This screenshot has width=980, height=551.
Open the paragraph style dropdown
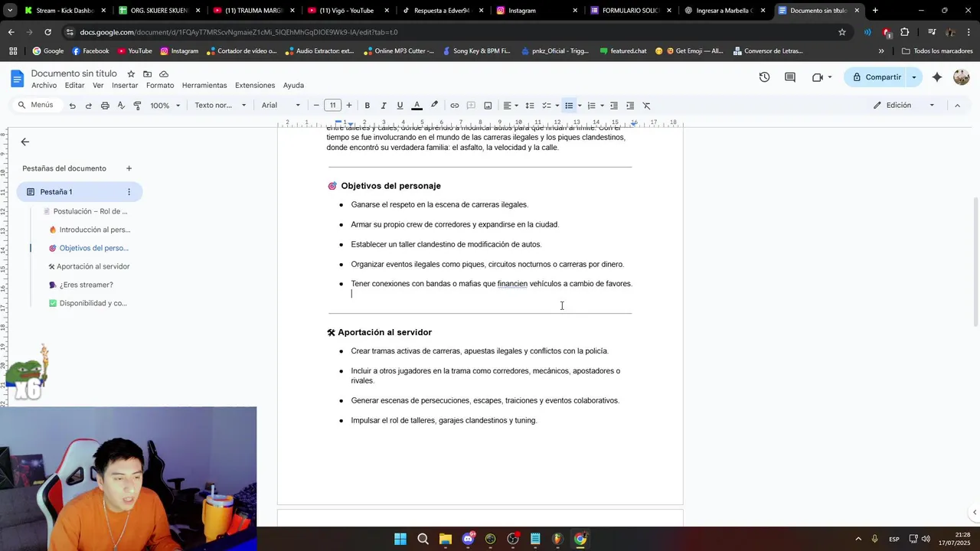[x=220, y=106]
